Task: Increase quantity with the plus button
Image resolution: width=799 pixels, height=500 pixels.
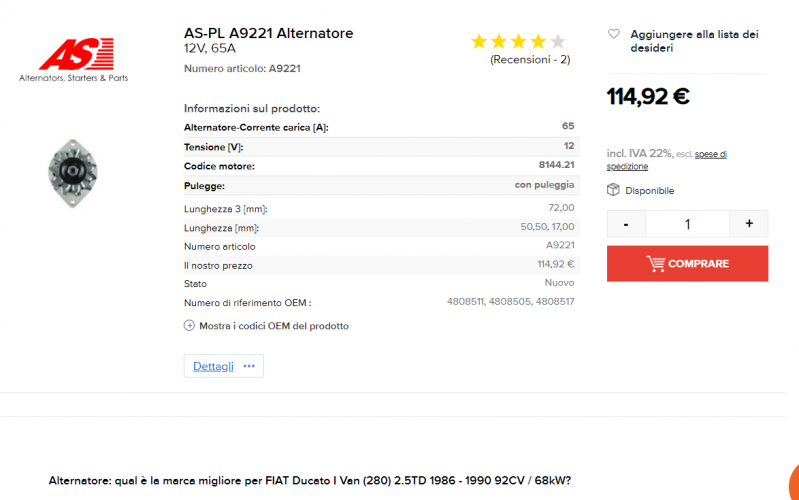Action: click(x=749, y=224)
